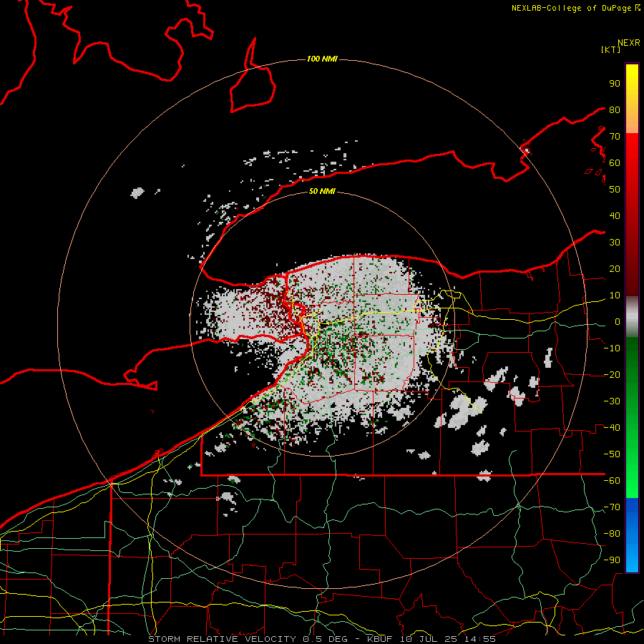
Task: Click the 100 NMI range ring label
Action: [322, 59]
